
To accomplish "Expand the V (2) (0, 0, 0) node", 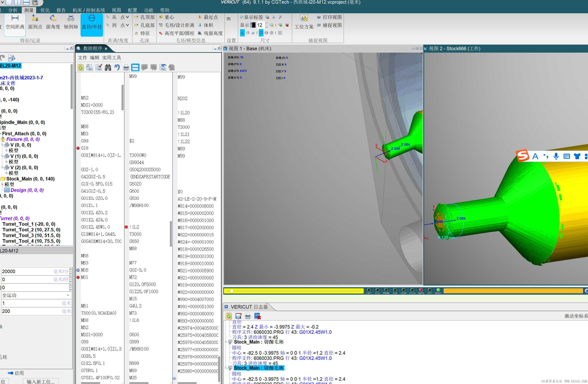I will point(2,168).
